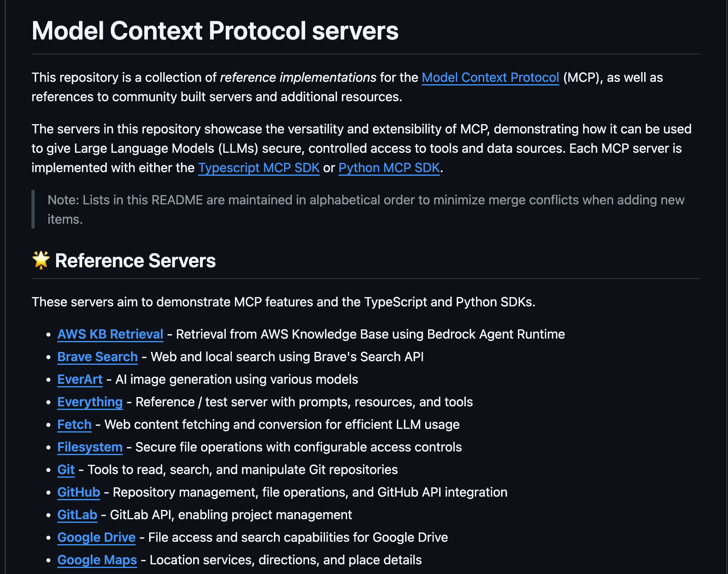728x574 pixels.
Task: Click the Git server link
Action: point(66,470)
